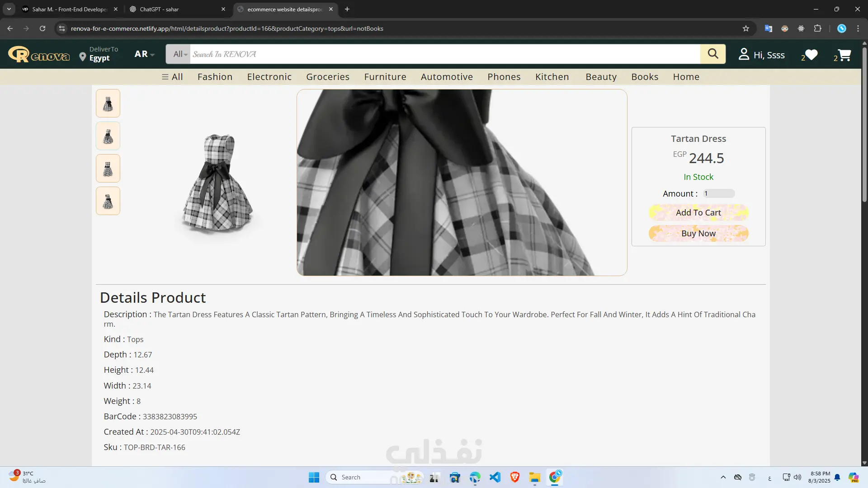The width and height of the screenshot is (868, 488).
Task: Click the Amount quantity field
Action: click(x=718, y=193)
